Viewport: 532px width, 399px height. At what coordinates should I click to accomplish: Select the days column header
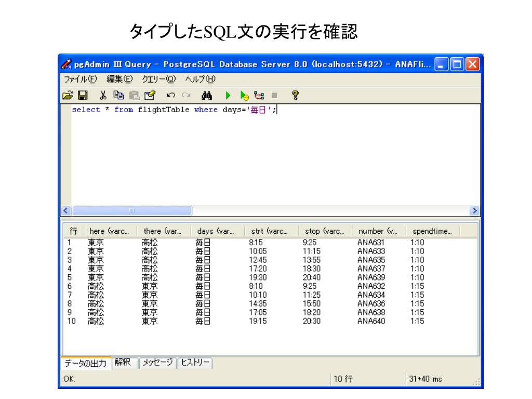coord(218,231)
